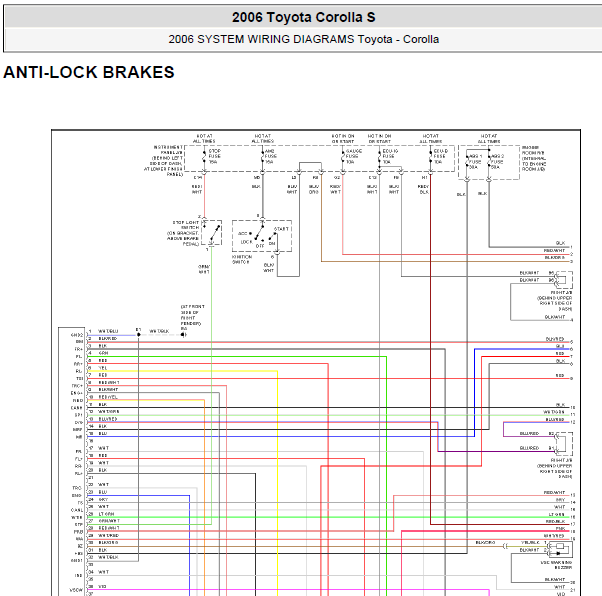
Task: Click the YEL/BLK label at buzzer terminal 1
Action: point(530,543)
